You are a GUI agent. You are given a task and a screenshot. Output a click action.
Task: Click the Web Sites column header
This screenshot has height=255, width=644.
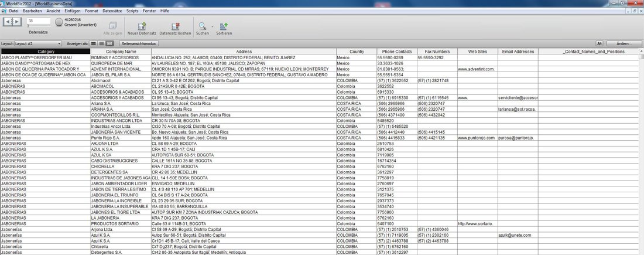coord(478,52)
